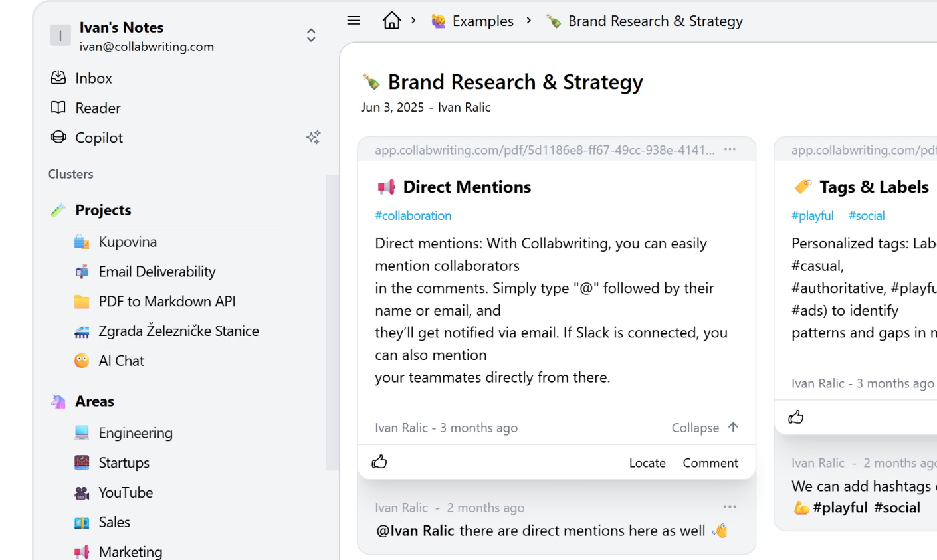The width and height of the screenshot is (937, 560).
Task: Click the Comment button
Action: coord(710,463)
